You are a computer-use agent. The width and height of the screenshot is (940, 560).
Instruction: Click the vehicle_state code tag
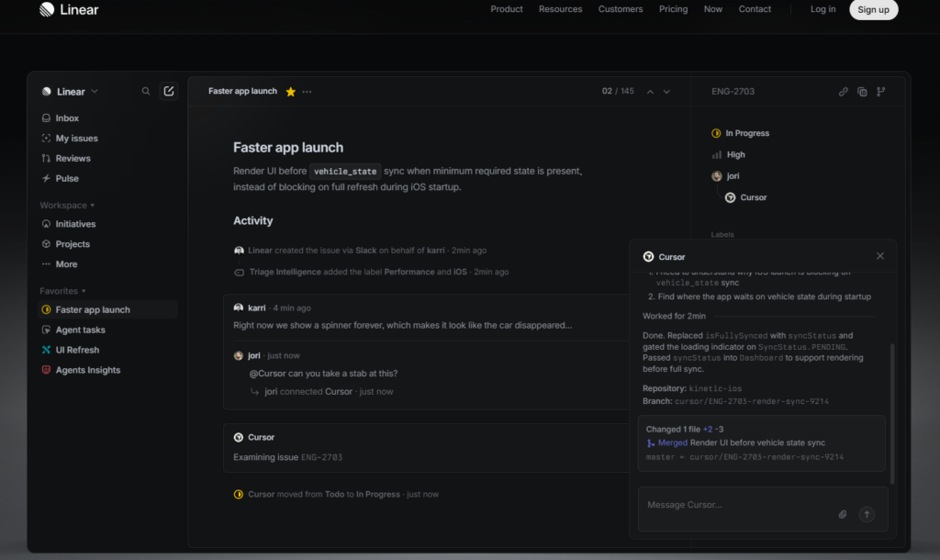(345, 172)
